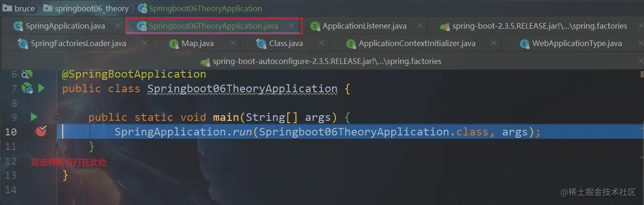Click the springboot06_theory module folder icon
The image size is (644, 205).
tap(47, 8)
